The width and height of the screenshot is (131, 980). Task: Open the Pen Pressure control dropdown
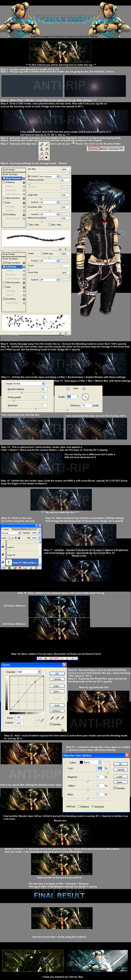click(x=49, y=176)
